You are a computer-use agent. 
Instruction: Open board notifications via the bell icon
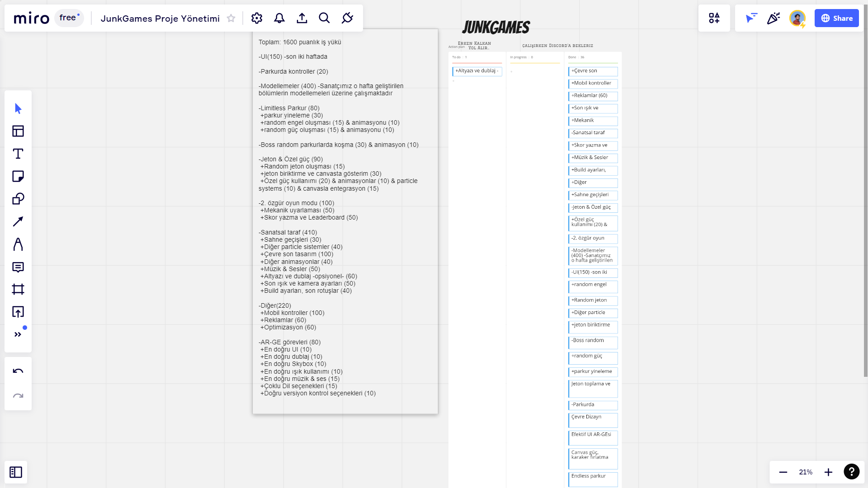click(279, 18)
